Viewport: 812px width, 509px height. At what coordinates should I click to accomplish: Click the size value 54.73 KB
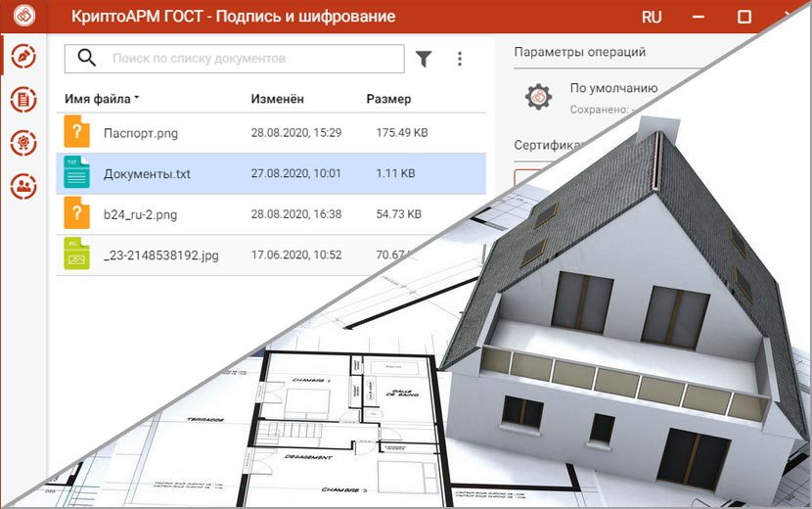(399, 214)
